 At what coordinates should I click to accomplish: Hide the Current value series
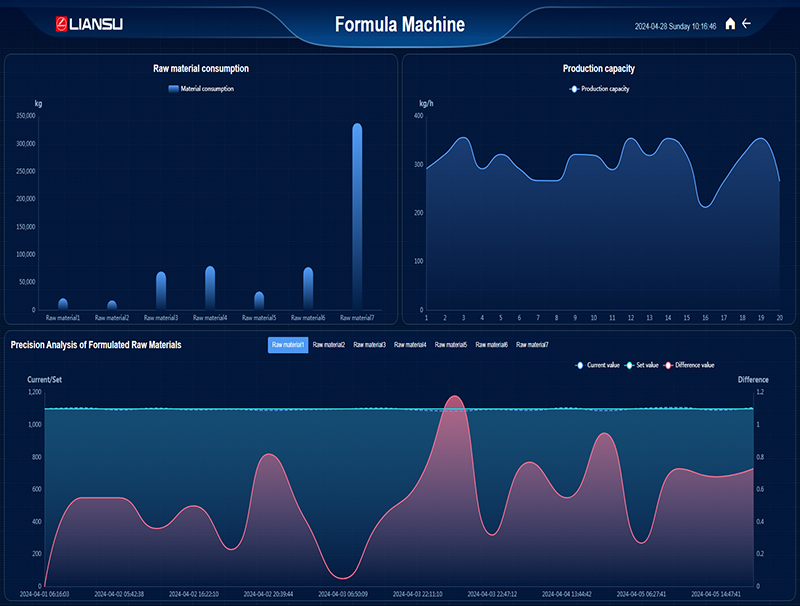pyautogui.click(x=597, y=365)
